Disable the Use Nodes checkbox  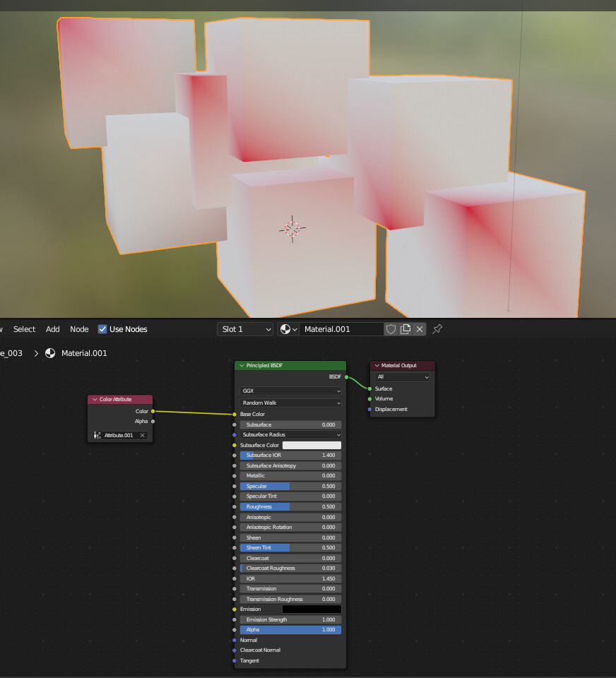click(102, 328)
